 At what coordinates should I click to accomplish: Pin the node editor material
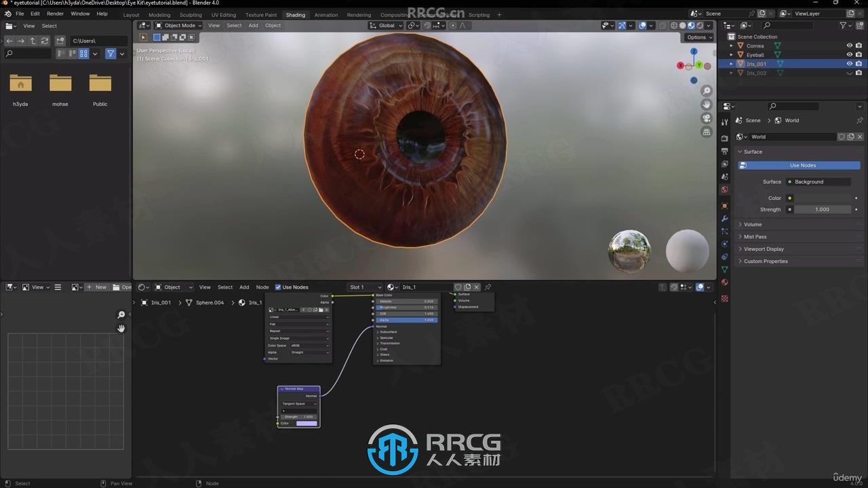(x=488, y=287)
